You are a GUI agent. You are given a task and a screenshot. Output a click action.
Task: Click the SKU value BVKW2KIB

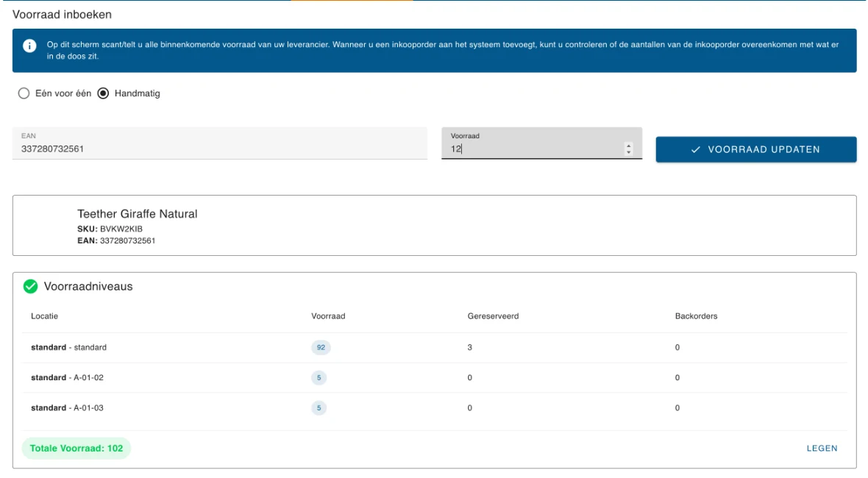pos(121,229)
